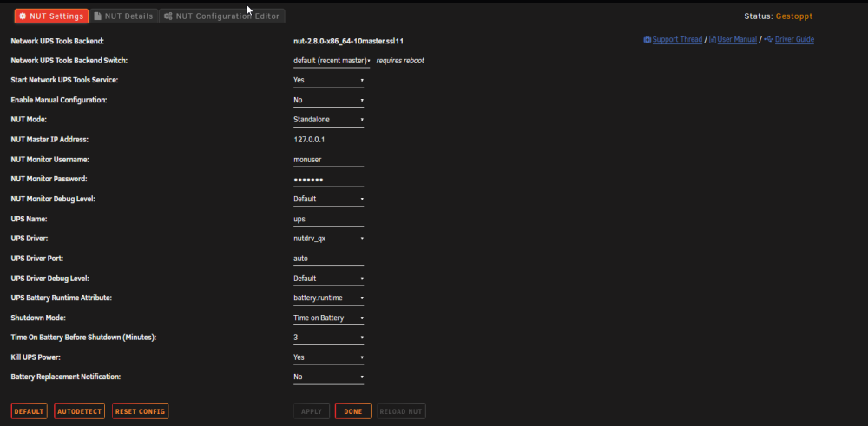This screenshot has height=426, width=868.
Task: Click the 'requires reboot' note
Action: (400, 61)
